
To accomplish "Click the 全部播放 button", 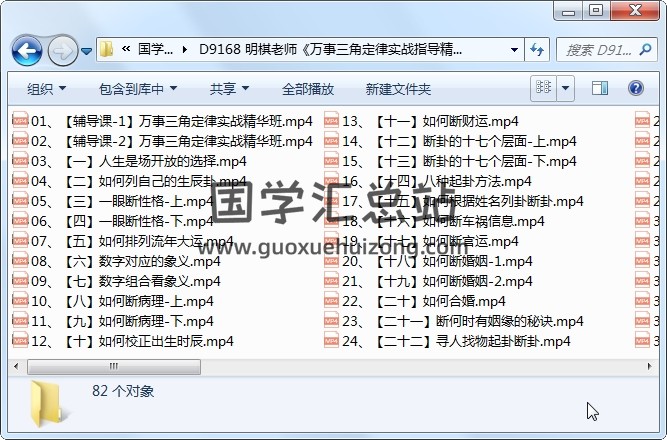I will pyautogui.click(x=308, y=89).
